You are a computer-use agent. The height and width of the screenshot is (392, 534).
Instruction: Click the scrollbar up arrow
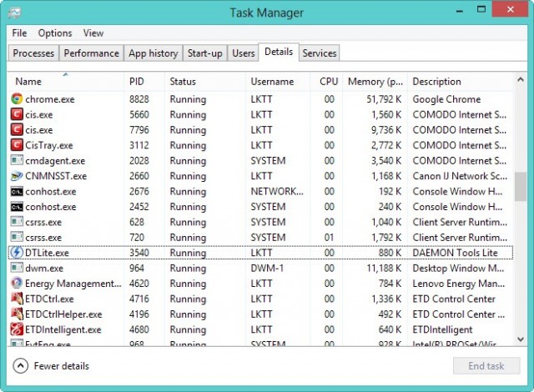click(521, 79)
